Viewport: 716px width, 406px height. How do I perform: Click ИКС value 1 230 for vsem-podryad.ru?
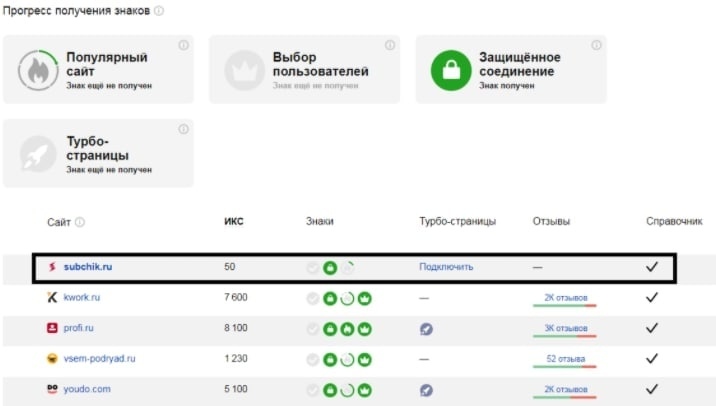[236, 359]
